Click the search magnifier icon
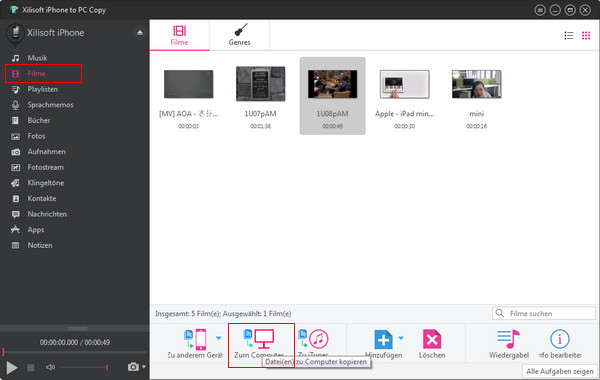Viewport: 600px width, 380px height. (x=500, y=313)
